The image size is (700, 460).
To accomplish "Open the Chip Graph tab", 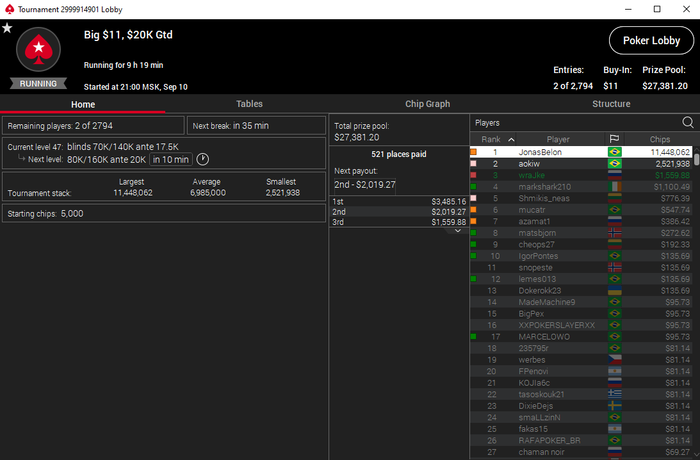I will [x=427, y=104].
